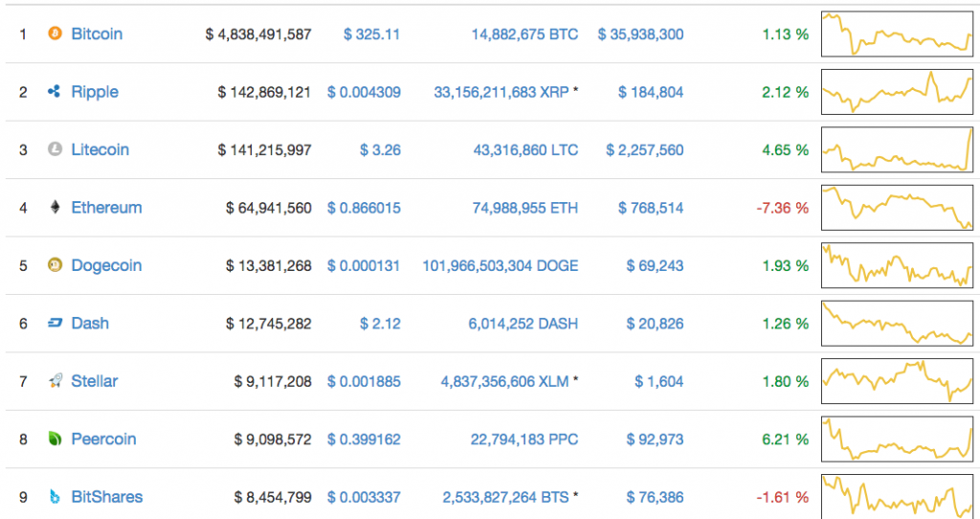Click the blue Ripple logo icon
The height and width of the screenshot is (519, 980).
55,91
